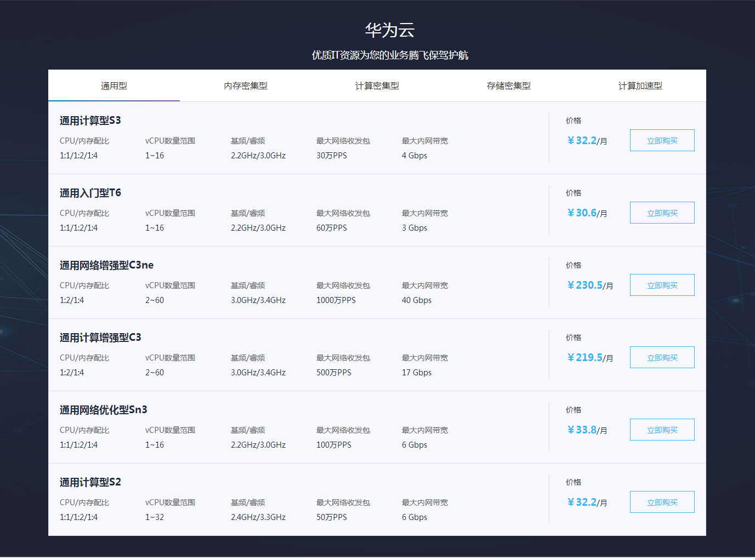Click the 2.4GHz/3.3GHz frequency value
Viewport: 755px width, 560px height.
tap(258, 517)
